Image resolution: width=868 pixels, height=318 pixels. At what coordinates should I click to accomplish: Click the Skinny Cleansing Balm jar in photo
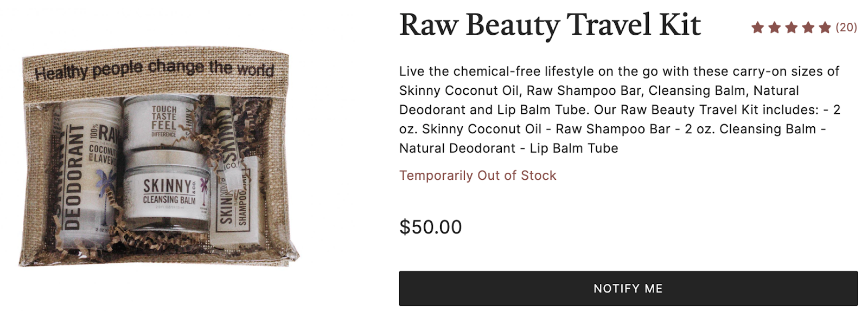pos(168,192)
